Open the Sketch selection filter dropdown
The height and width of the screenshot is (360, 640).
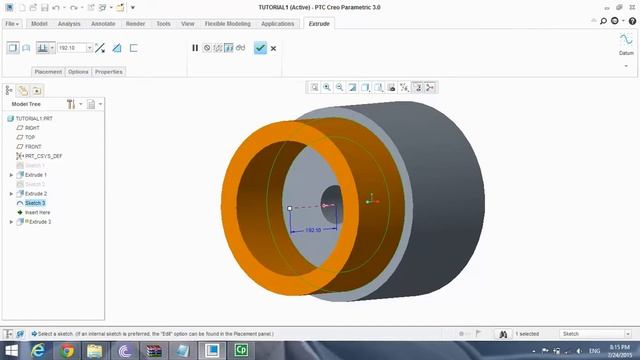628,334
